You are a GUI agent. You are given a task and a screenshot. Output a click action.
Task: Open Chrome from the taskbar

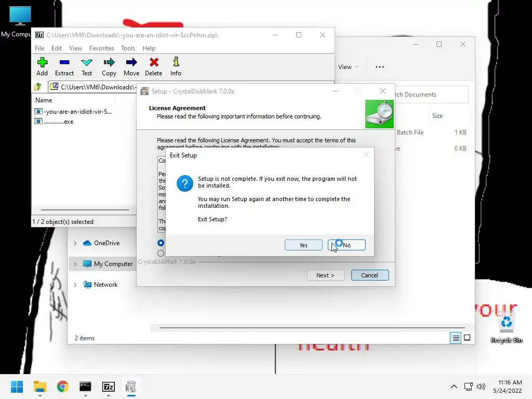(62, 387)
